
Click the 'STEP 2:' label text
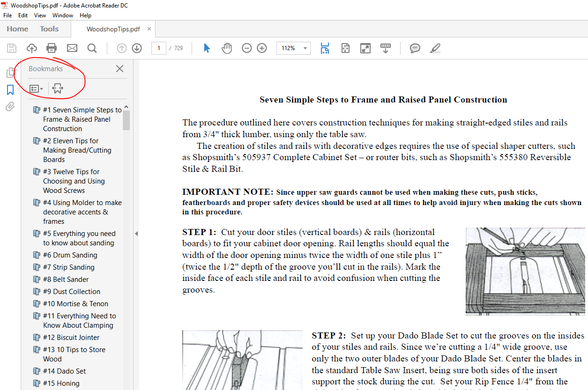[329, 336]
